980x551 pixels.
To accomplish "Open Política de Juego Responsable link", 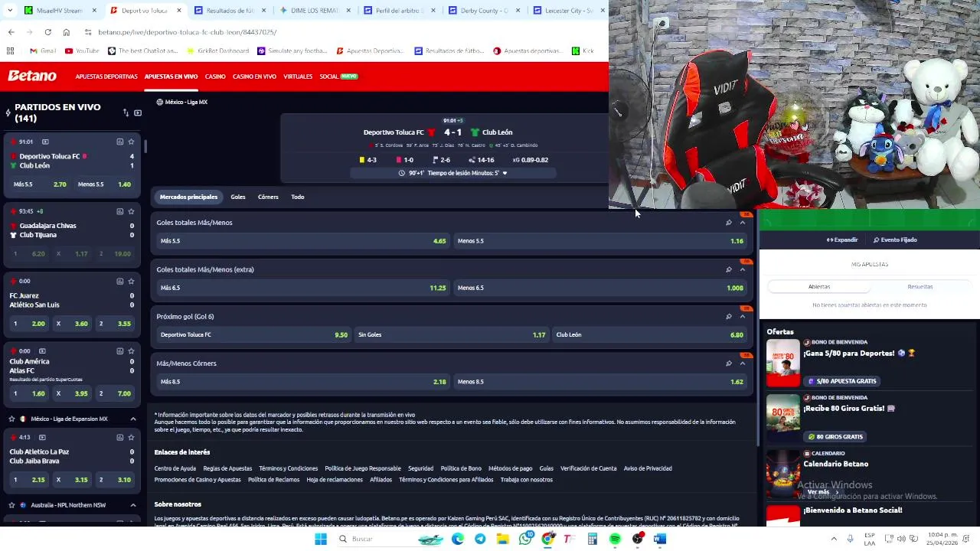I will click(x=363, y=468).
